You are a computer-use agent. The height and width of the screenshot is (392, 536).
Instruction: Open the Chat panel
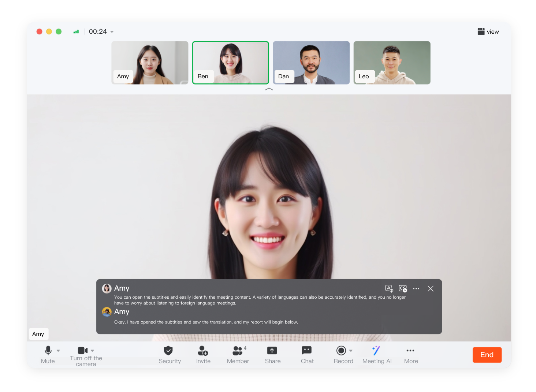tap(307, 351)
